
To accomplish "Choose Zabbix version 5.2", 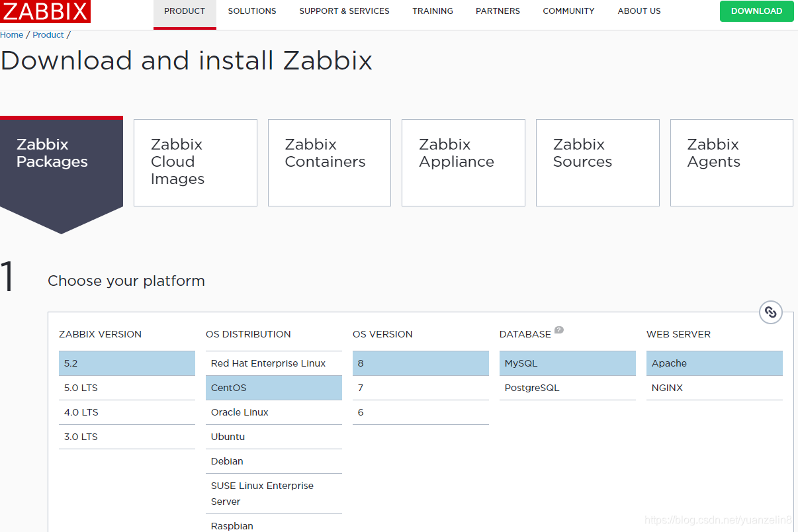I will tap(127, 363).
